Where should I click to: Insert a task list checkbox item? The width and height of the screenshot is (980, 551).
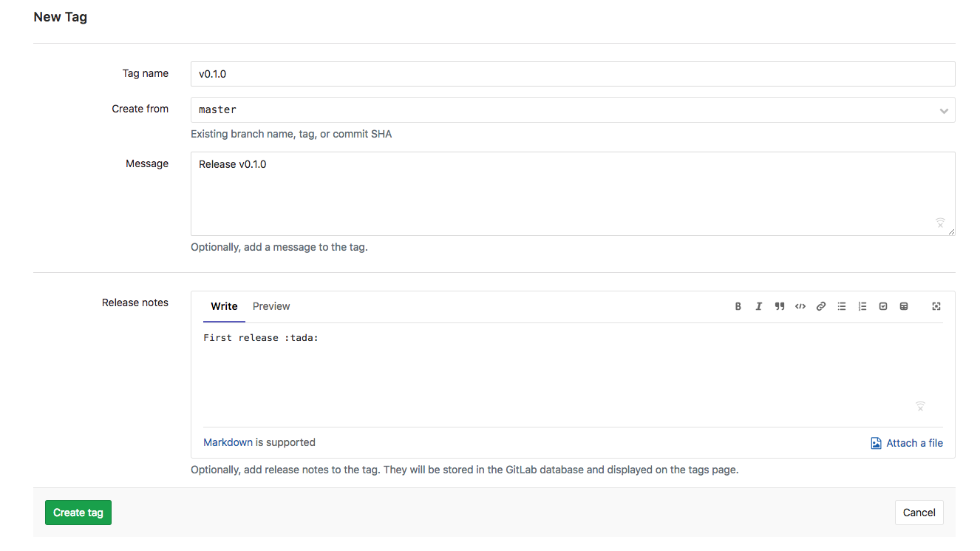pyautogui.click(x=882, y=305)
